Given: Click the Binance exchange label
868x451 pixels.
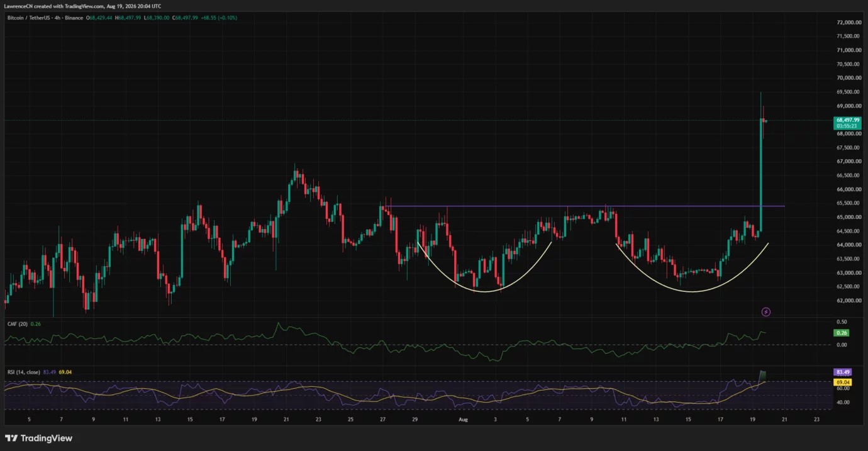Looking at the screenshot, I should click(74, 18).
